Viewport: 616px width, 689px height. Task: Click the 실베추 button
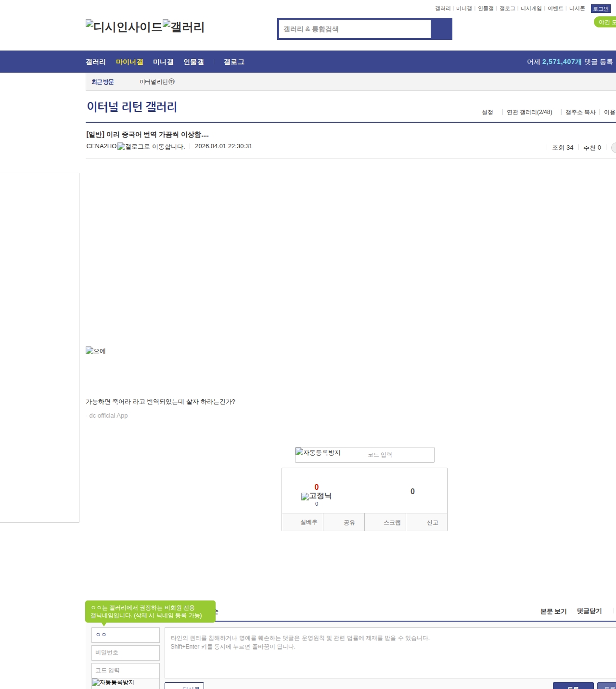pyautogui.click(x=303, y=522)
